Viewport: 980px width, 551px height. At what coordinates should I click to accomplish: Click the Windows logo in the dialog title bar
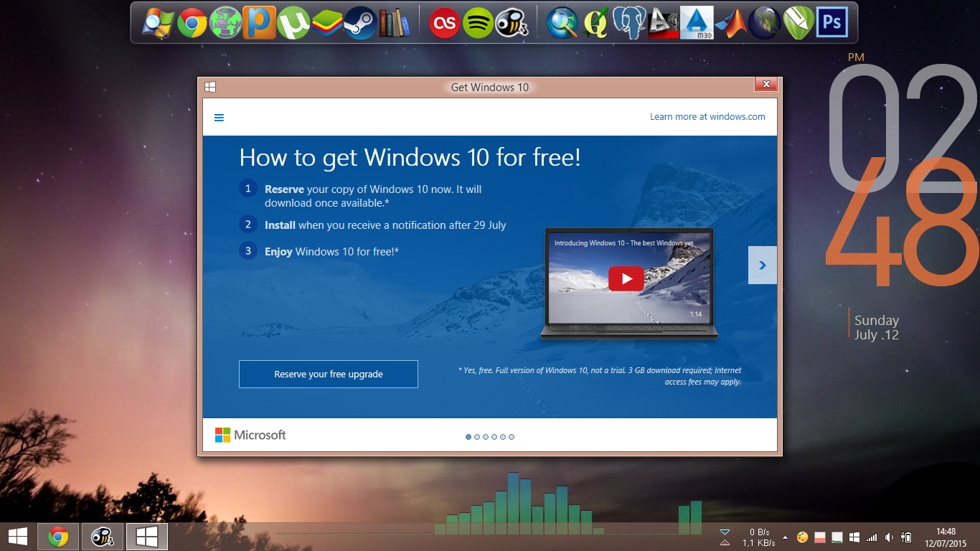coord(210,87)
